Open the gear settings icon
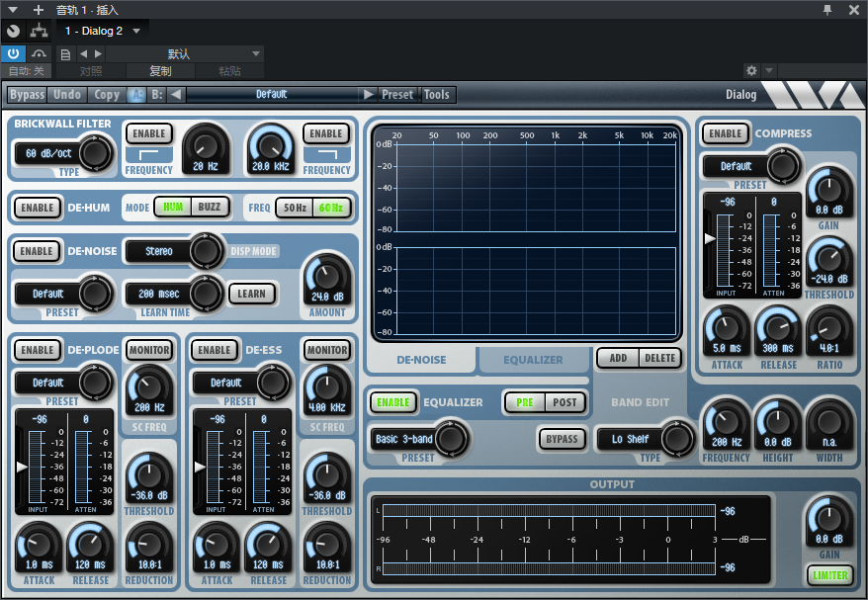This screenshot has width=868, height=600. point(751,70)
